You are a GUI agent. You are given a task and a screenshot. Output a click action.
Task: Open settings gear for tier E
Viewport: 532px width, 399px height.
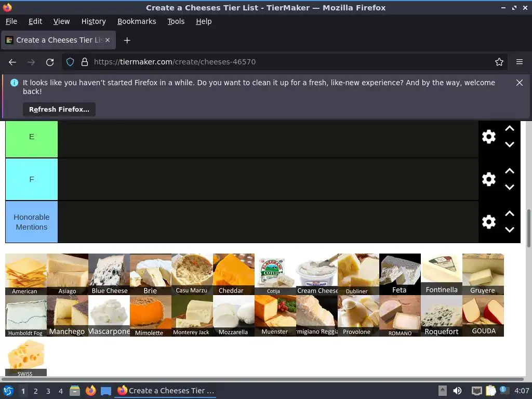click(488, 137)
